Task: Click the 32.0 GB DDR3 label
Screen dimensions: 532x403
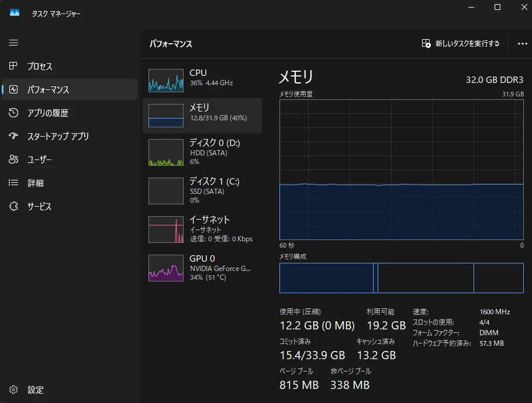Action: 495,80
